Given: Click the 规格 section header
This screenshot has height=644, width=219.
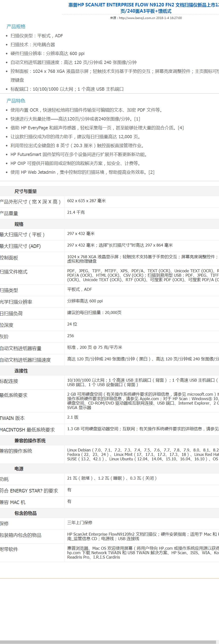Looking at the screenshot, I should (x=19, y=224).
